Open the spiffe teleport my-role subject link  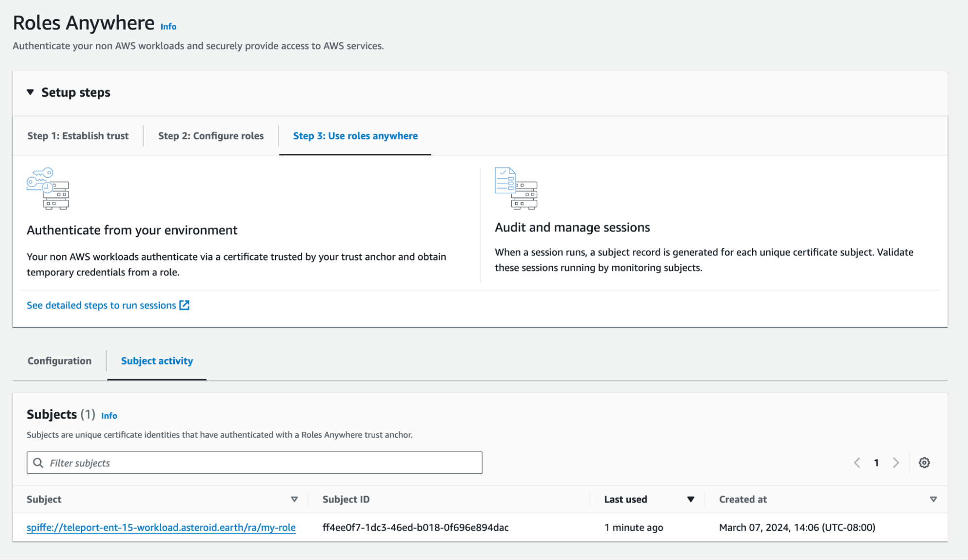[161, 527]
